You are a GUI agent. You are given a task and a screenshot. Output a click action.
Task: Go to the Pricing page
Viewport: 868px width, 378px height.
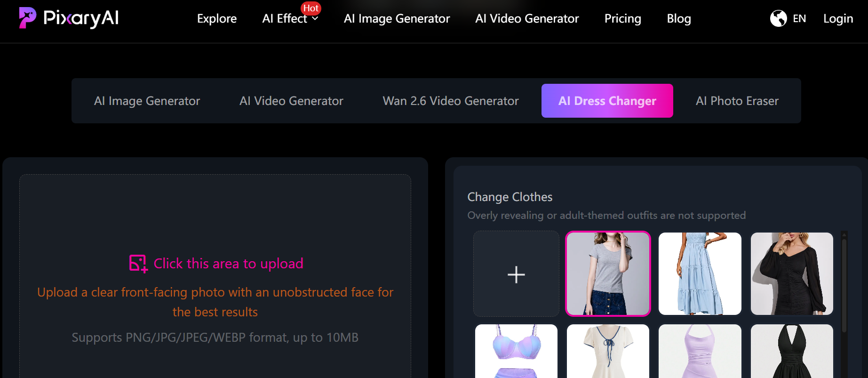tap(622, 18)
